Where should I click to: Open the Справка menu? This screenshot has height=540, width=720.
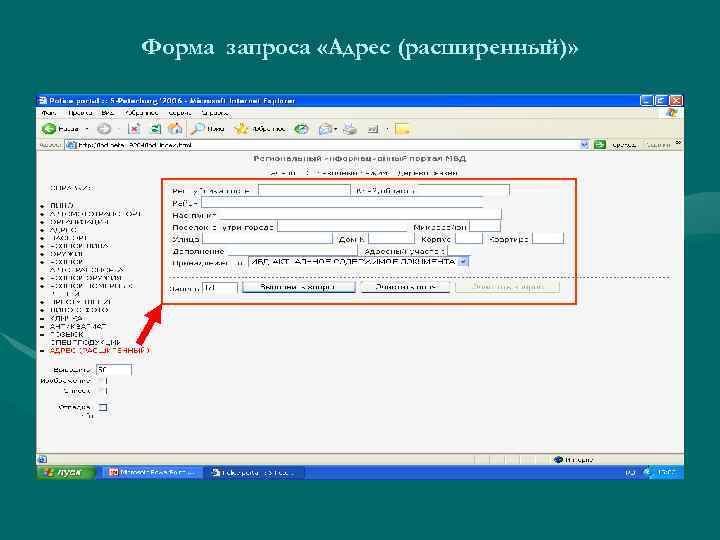click(x=215, y=113)
